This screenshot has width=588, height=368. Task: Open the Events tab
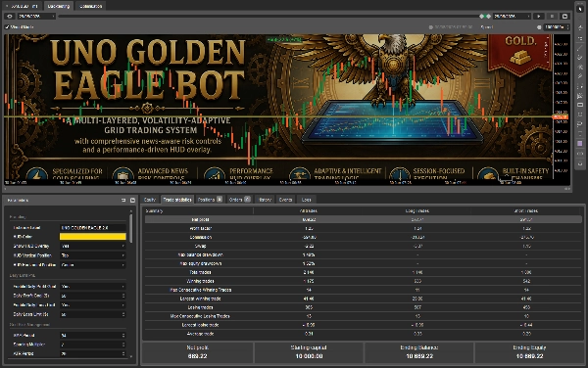tap(285, 200)
